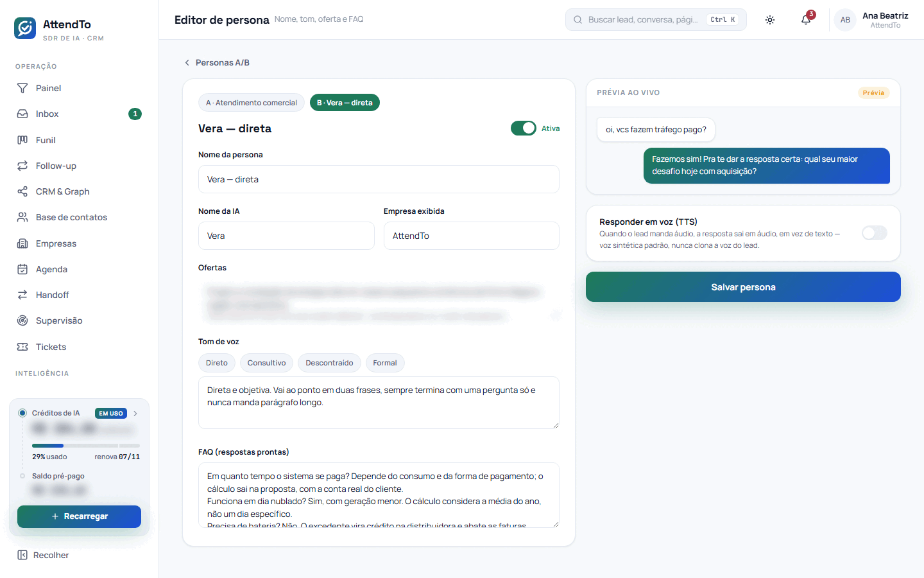The height and width of the screenshot is (578, 924).
Task: Click the FAQ respostas prontas textarea
Action: pos(379,495)
